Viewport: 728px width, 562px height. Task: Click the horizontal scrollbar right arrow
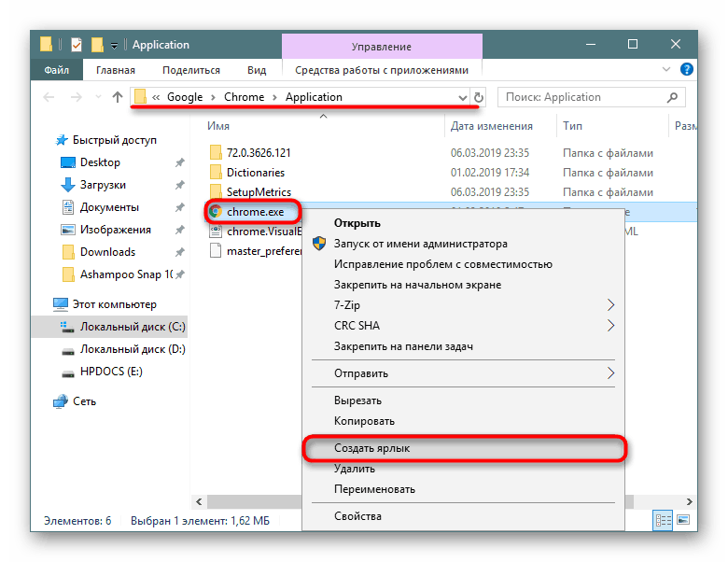(x=689, y=501)
